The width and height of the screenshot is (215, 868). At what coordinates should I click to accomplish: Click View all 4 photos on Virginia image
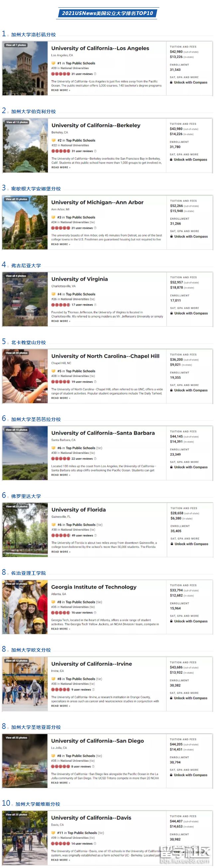pyautogui.click(x=16, y=276)
